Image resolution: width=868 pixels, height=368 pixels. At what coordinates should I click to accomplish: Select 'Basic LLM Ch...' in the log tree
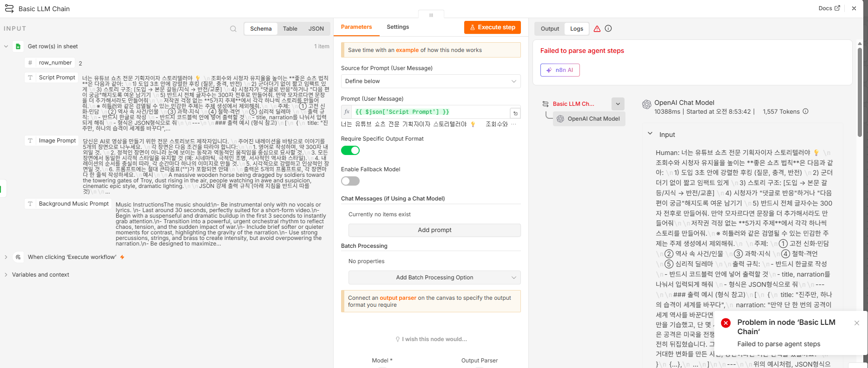tap(573, 104)
